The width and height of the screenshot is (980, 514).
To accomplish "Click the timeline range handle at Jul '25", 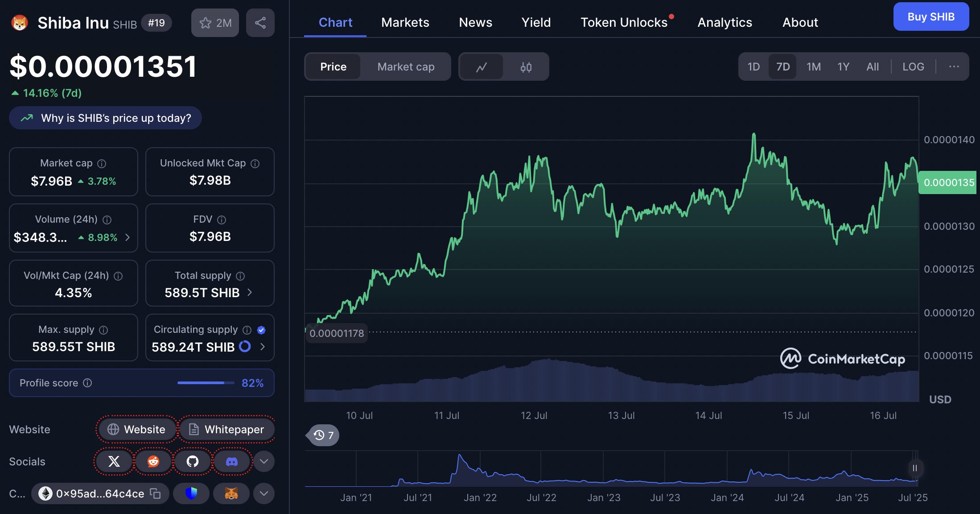I will coord(914,468).
